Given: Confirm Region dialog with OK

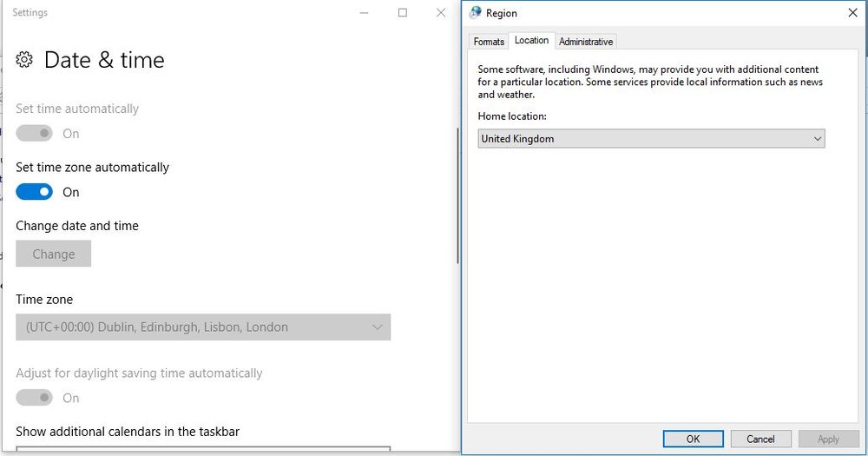Looking at the screenshot, I should coord(693,439).
